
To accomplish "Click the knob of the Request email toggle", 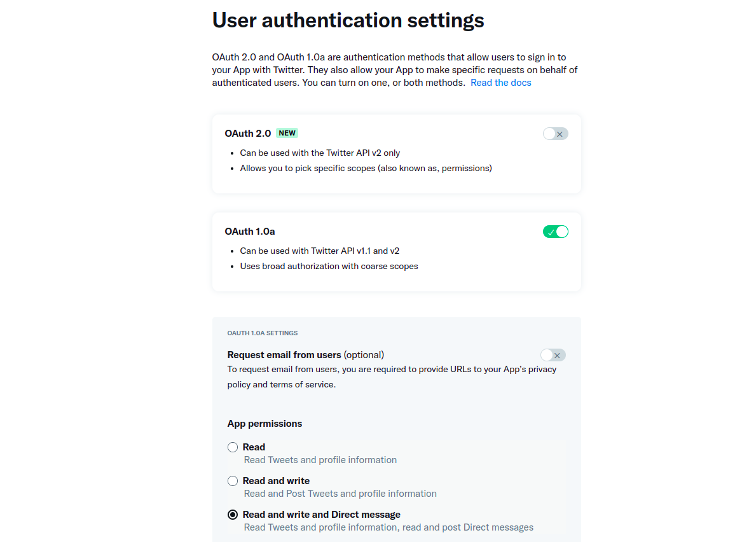I will tap(546, 355).
